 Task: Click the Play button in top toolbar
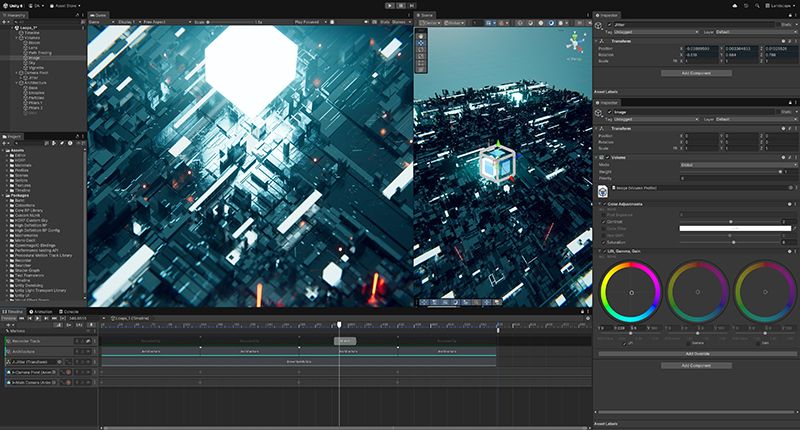(389, 5)
